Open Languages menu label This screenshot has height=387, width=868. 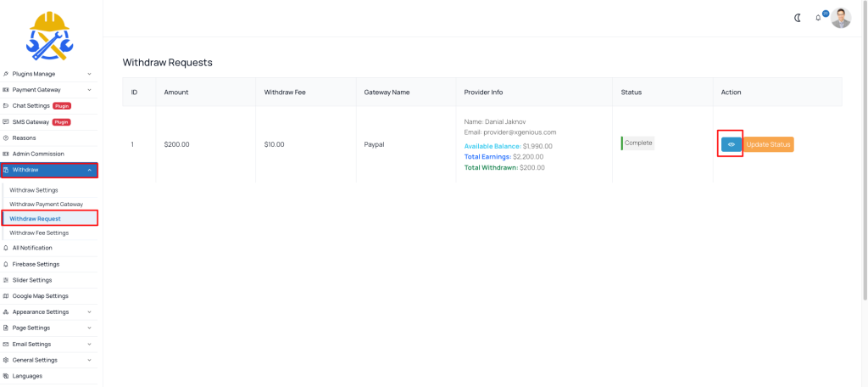[x=27, y=376]
